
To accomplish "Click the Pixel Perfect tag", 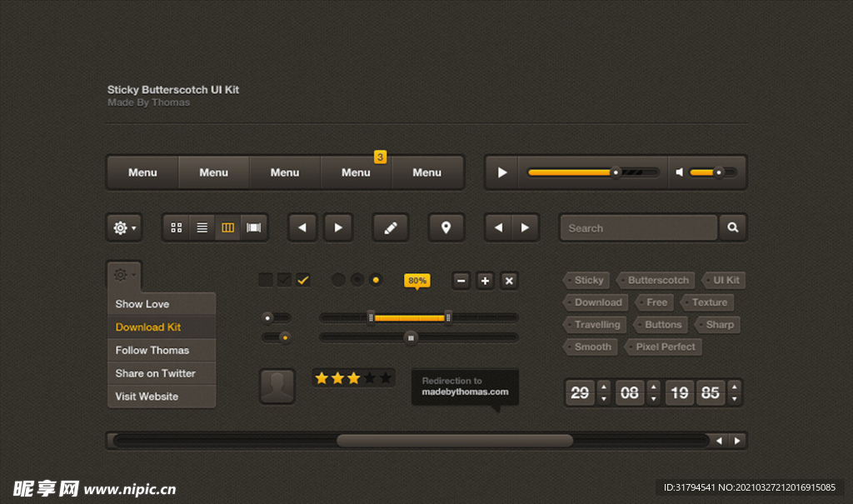I will pyautogui.click(x=664, y=347).
